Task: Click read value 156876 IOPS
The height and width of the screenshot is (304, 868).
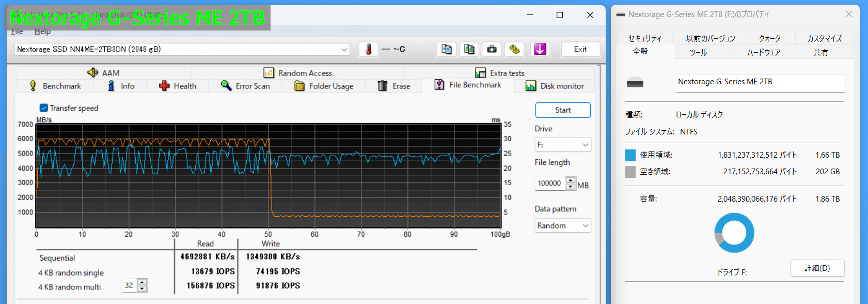Action: (211, 285)
